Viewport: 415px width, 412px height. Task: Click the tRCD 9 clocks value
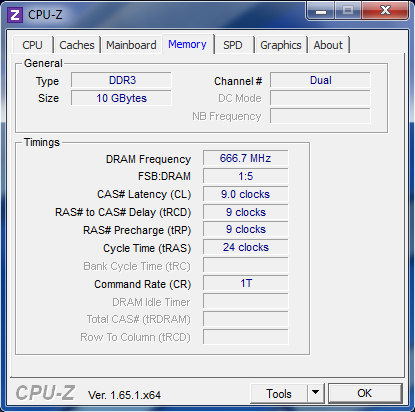click(x=246, y=212)
